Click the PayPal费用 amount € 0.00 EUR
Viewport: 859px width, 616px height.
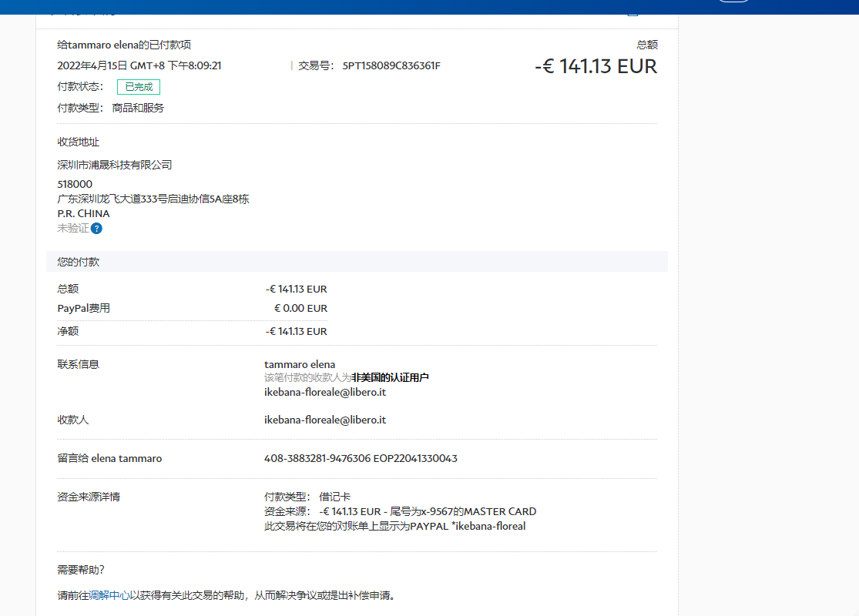tap(300, 308)
